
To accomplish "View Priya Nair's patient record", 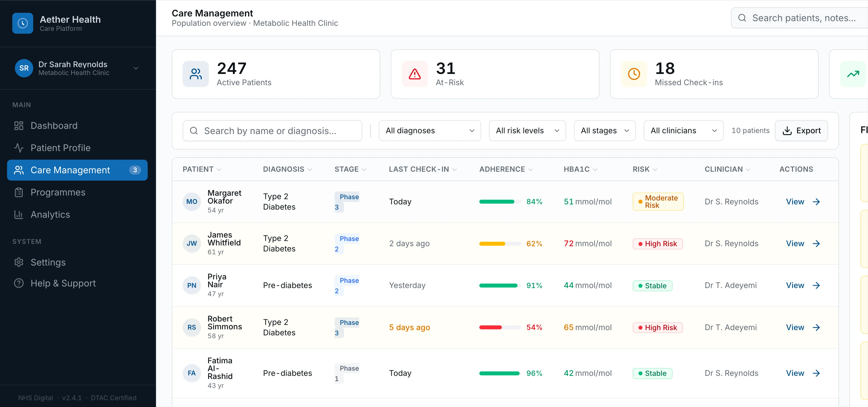I will pos(795,285).
